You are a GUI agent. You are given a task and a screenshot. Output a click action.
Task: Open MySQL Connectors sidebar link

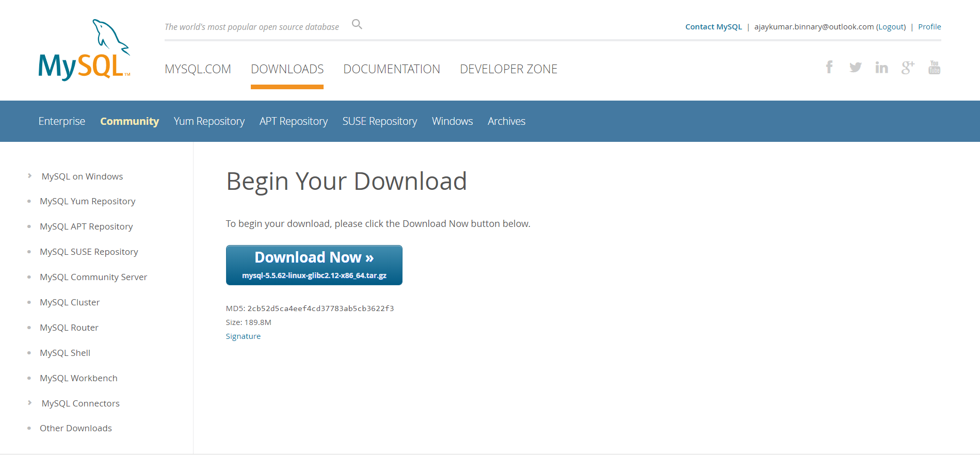(x=81, y=403)
